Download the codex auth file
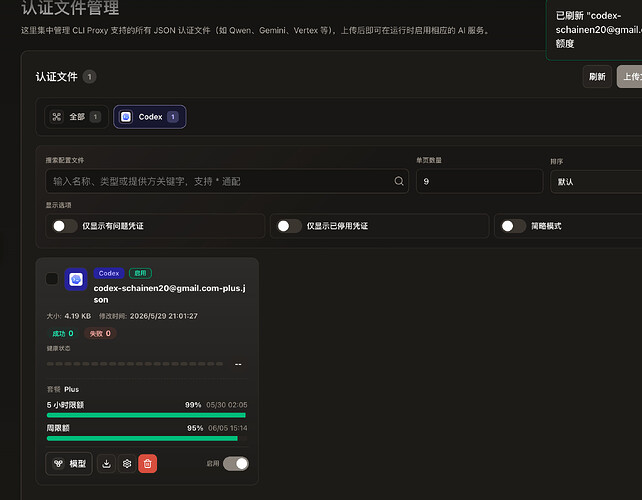 coord(106,464)
